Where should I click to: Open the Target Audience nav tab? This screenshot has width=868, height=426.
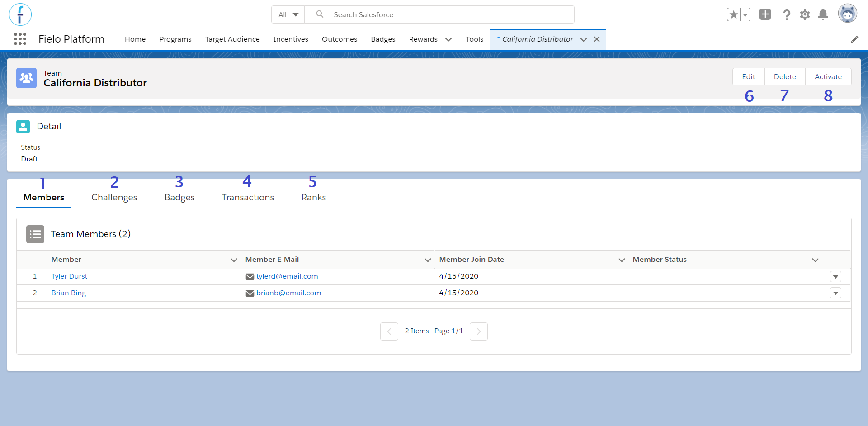[x=232, y=39]
